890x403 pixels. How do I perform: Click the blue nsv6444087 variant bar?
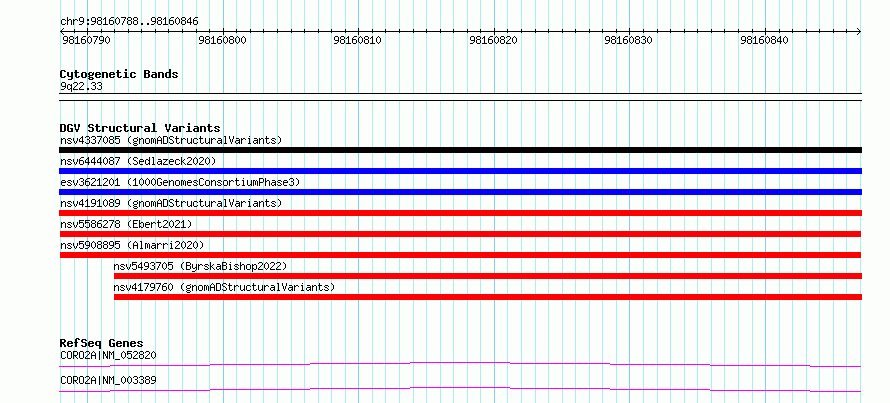click(460, 171)
